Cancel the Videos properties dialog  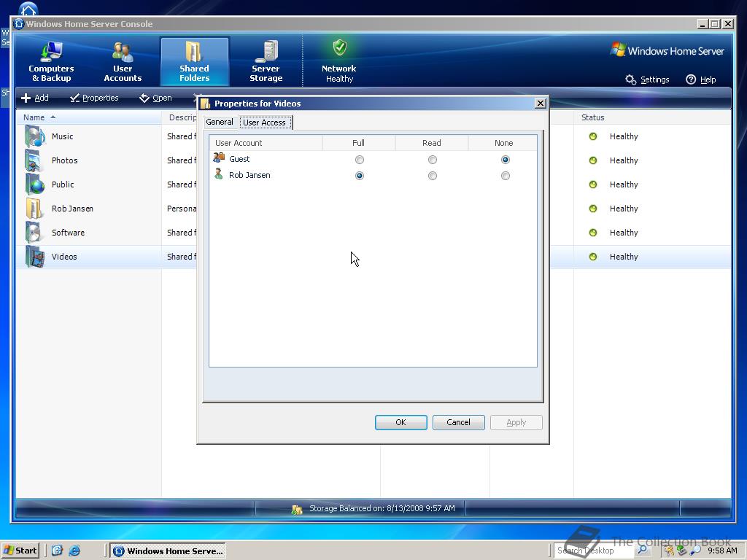(458, 422)
